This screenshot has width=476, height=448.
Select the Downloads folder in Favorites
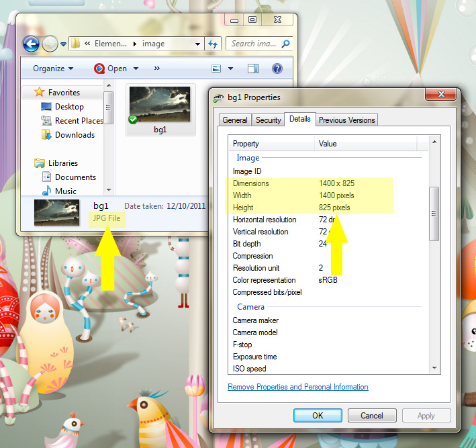coord(74,135)
